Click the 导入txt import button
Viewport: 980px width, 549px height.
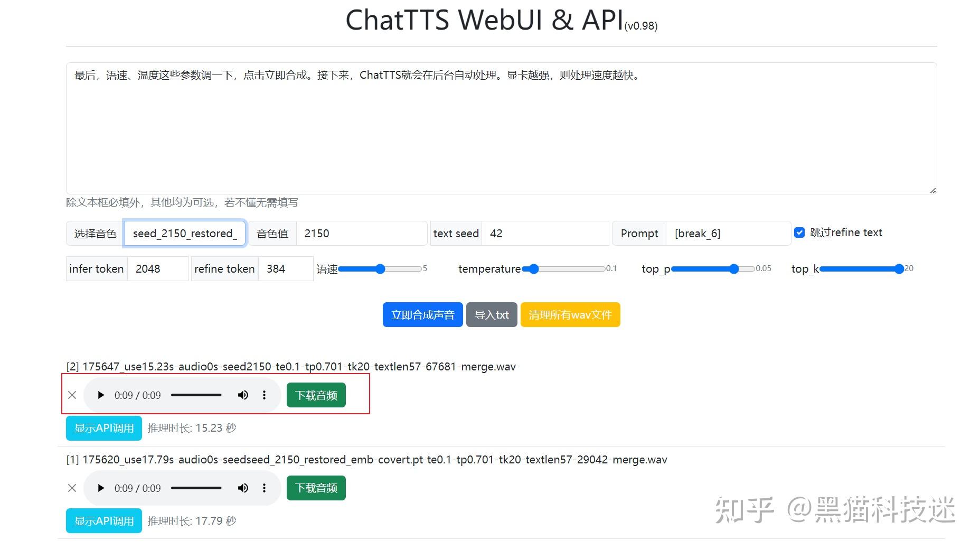(x=491, y=314)
